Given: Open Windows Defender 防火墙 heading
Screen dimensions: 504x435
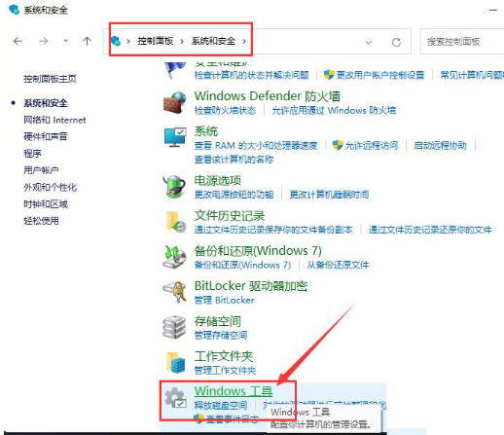Looking at the screenshot, I should (268, 96).
